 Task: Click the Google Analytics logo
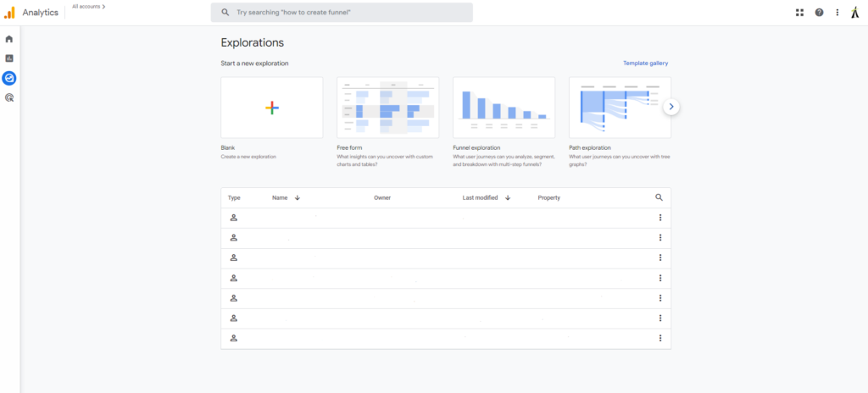[9, 13]
